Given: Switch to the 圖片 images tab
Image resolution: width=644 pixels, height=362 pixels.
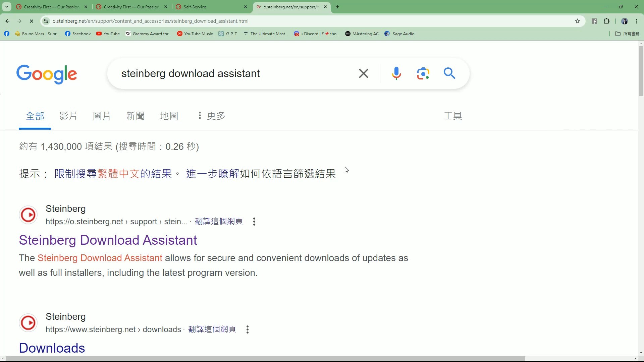Looking at the screenshot, I should (x=102, y=116).
